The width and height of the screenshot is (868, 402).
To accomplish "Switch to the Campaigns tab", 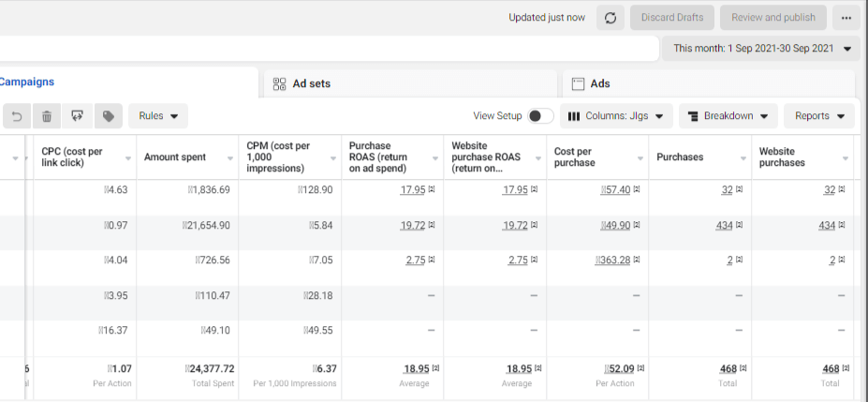I will pyautogui.click(x=26, y=82).
